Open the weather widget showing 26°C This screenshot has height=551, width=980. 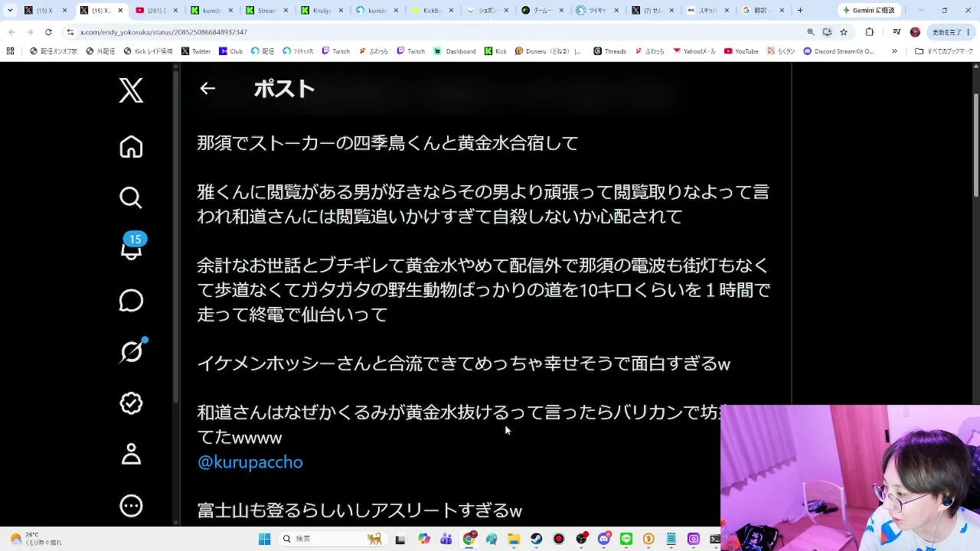pos(36,539)
